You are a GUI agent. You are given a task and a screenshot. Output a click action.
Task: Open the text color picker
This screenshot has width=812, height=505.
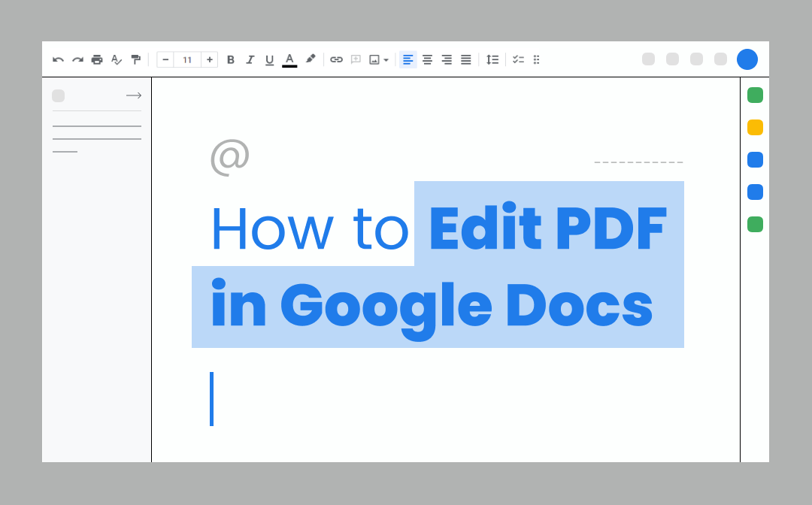(x=289, y=60)
